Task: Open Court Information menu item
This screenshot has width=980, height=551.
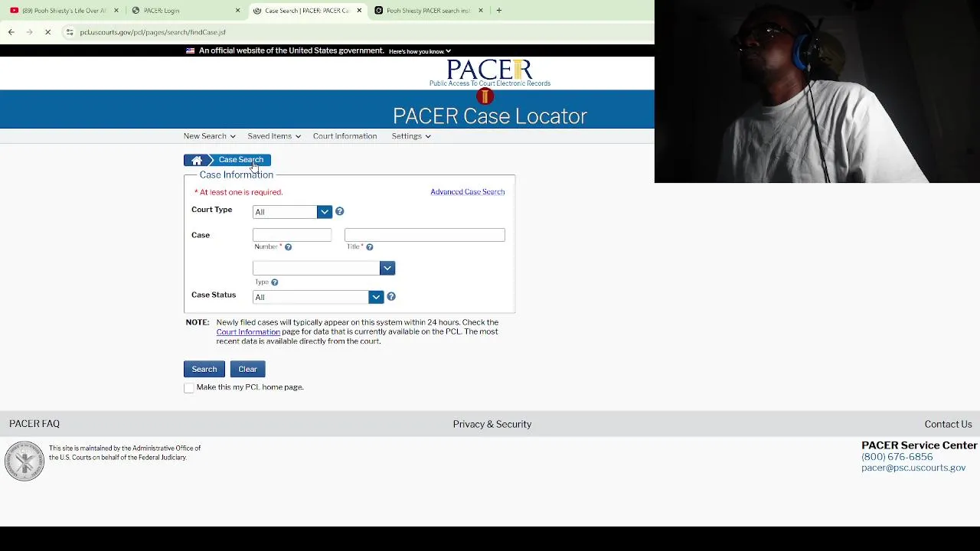Action: click(345, 136)
